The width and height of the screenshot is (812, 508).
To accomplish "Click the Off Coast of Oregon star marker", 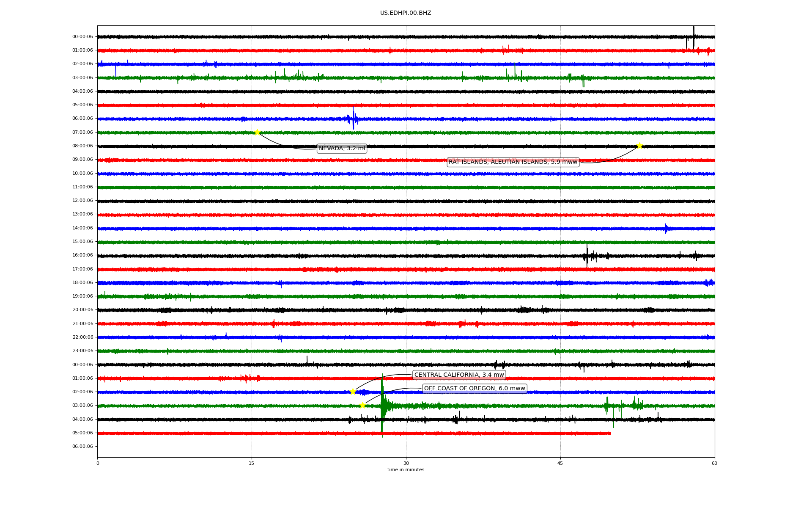I will coord(362,405).
